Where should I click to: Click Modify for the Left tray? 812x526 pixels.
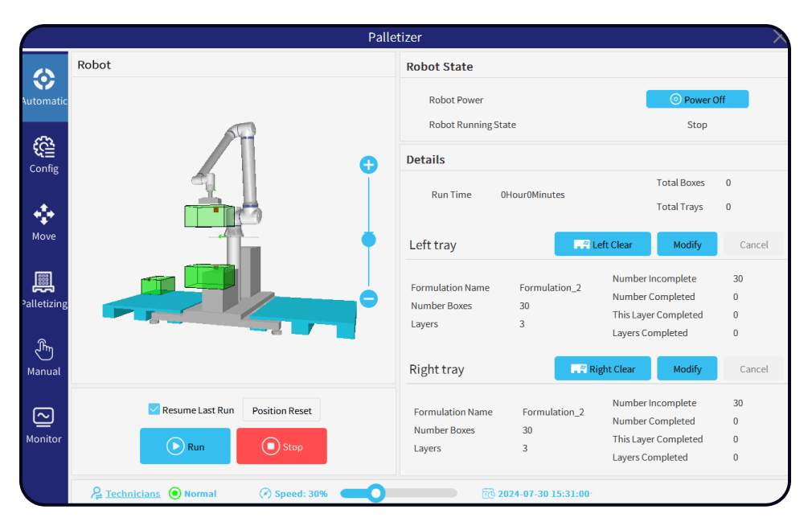coord(687,245)
